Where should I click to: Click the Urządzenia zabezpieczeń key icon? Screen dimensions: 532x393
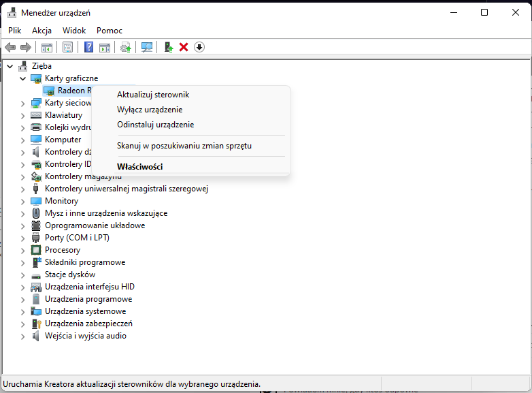click(36, 324)
